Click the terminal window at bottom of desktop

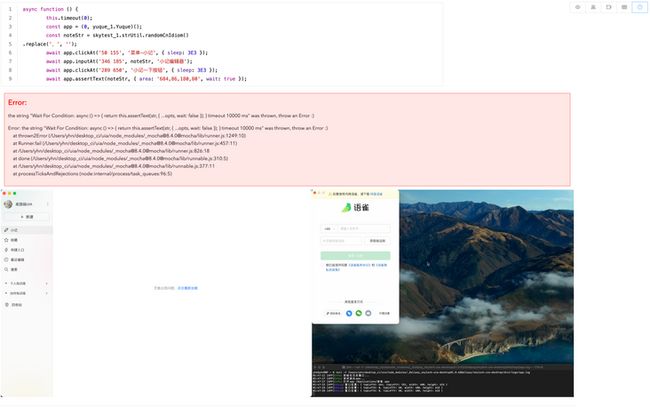click(443, 381)
